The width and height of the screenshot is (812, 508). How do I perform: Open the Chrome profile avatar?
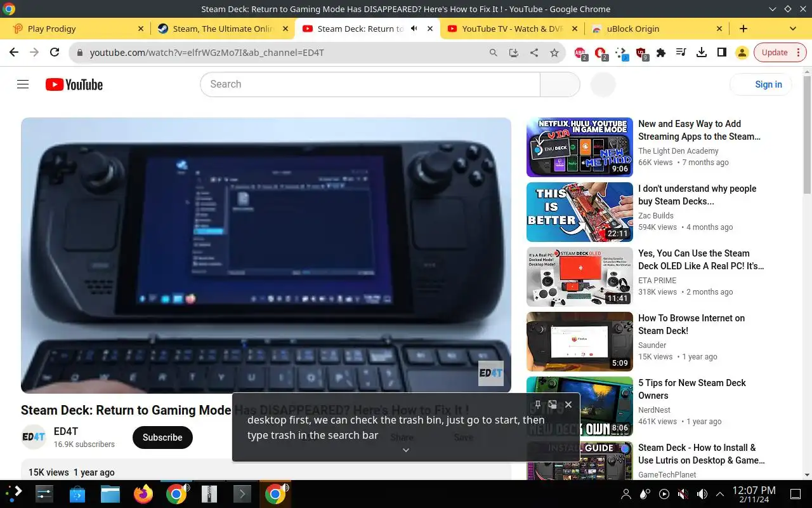[742, 53]
